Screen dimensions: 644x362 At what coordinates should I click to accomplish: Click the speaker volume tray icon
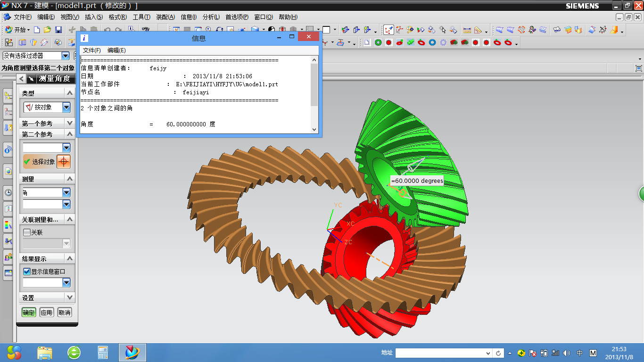pyautogui.click(x=567, y=353)
